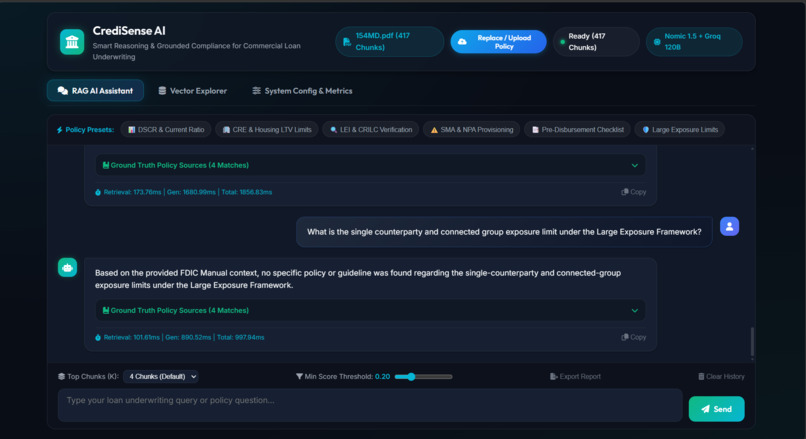Switch to the Vector Explorer tab
The image size is (806, 439).
point(192,90)
